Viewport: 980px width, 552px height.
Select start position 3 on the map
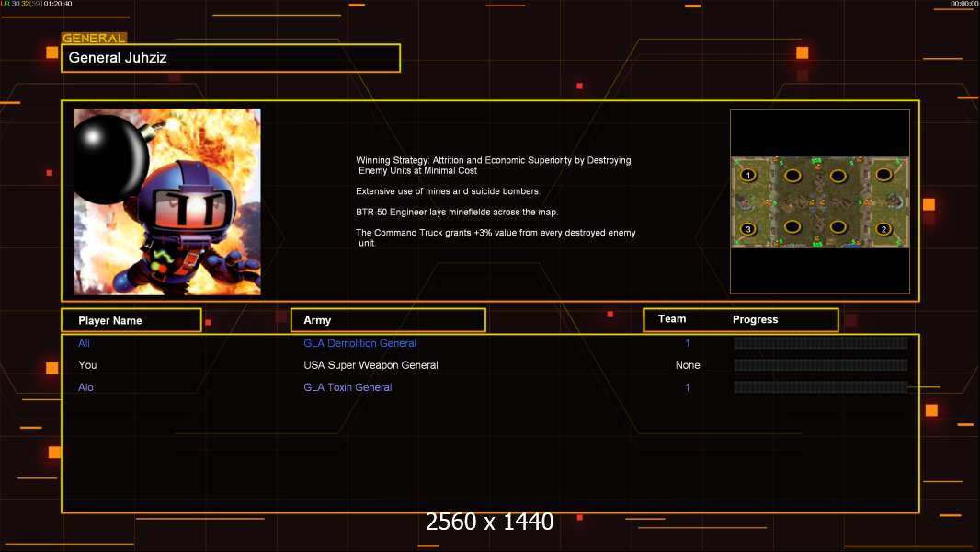coord(748,229)
